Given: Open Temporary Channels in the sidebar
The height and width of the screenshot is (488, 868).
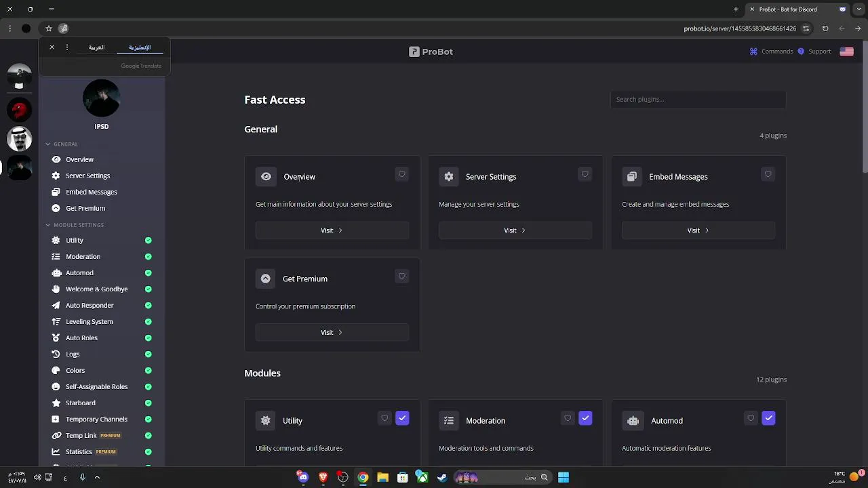Looking at the screenshot, I should click(96, 419).
